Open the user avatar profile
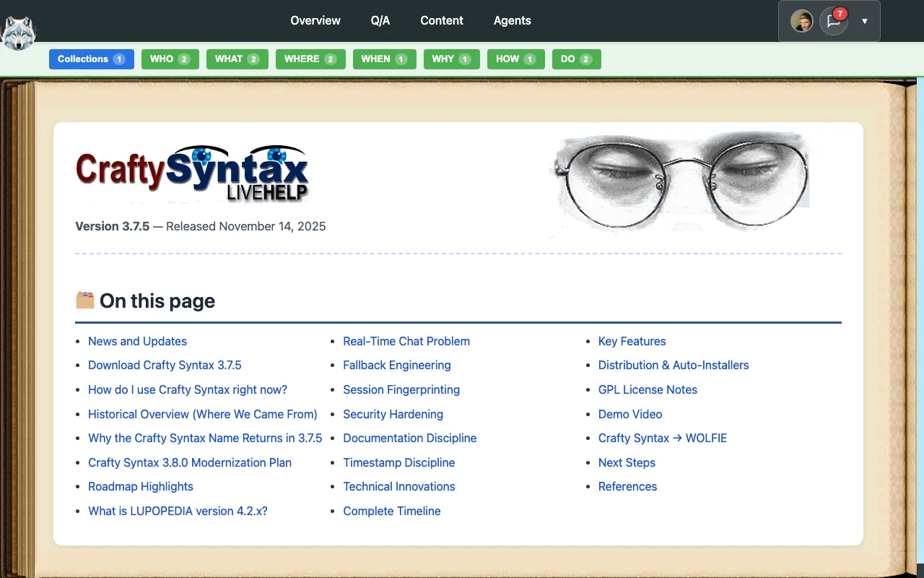The height and width of the screenshot is (578, 924). (x=801, y=21)
